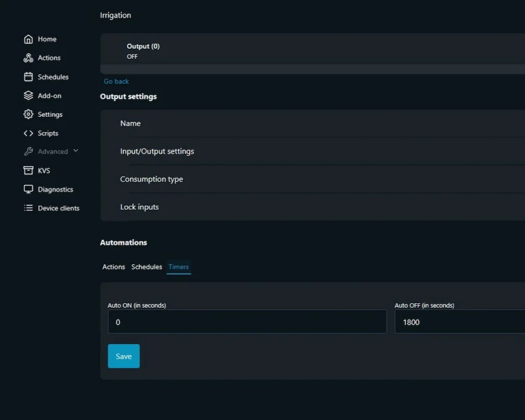Click the Device clients list icon
This screenshot has height=420, width=525.
(x=29, y=208)
